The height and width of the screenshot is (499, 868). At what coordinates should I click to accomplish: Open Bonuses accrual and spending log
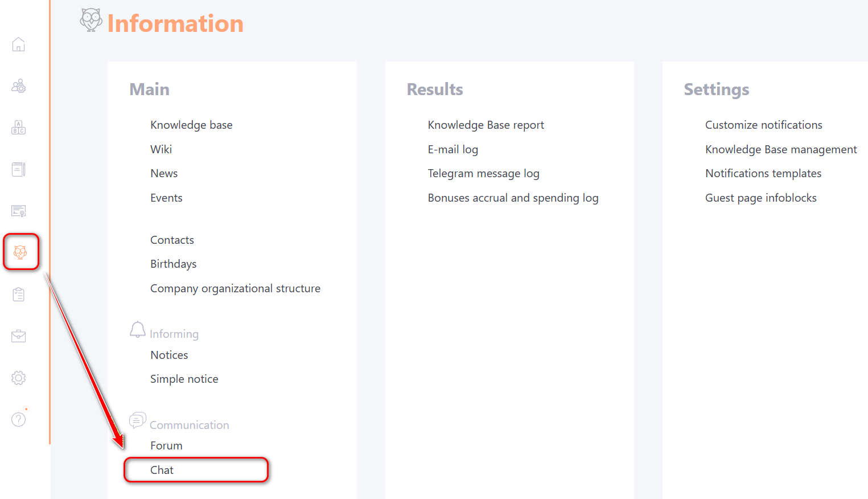coord(513,198)
